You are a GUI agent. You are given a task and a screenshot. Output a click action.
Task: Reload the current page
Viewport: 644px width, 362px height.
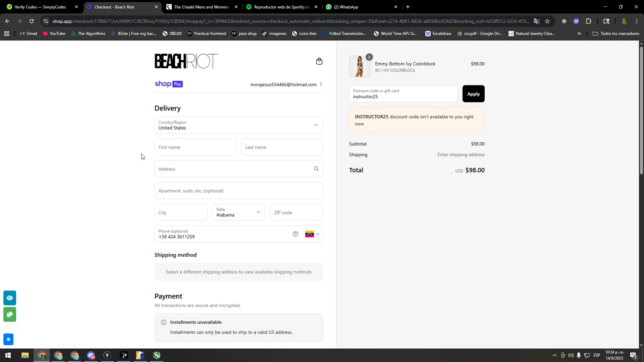pyautogui.click(x=31, y=21)
